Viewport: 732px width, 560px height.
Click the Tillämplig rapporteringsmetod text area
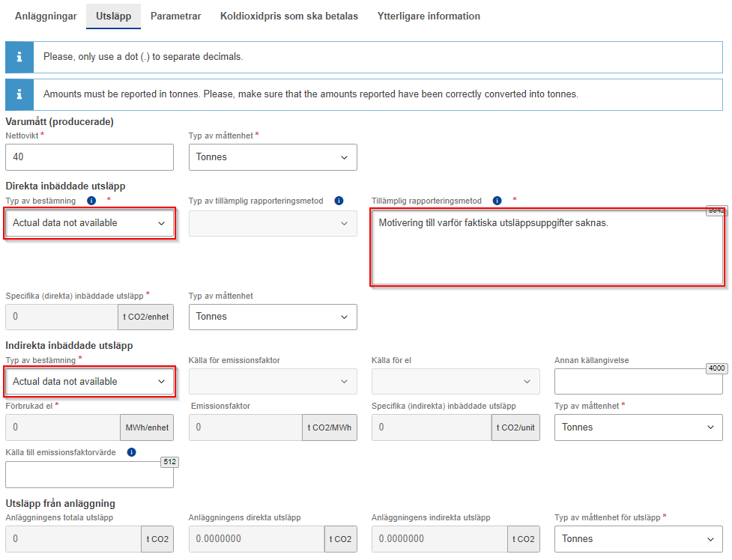(547, 251)
